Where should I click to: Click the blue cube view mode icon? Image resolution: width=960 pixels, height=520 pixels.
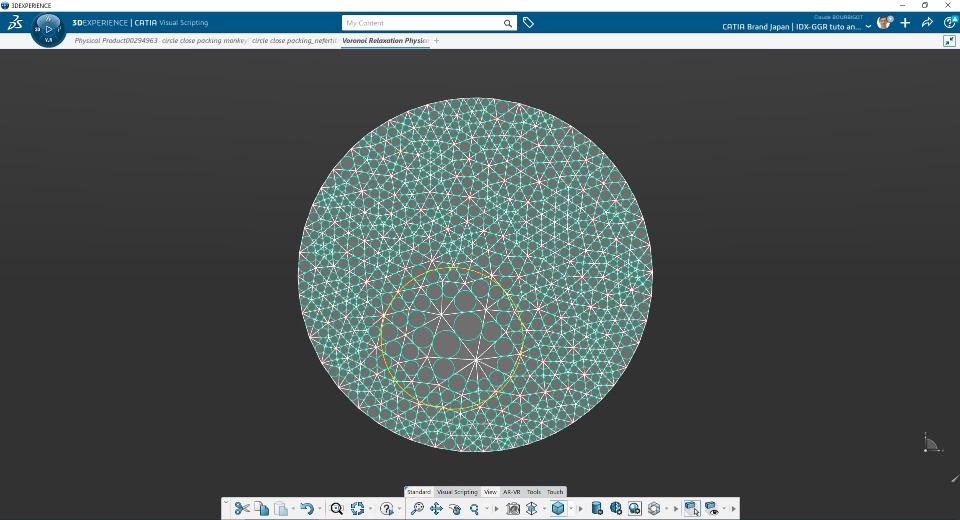pos(558,508)
